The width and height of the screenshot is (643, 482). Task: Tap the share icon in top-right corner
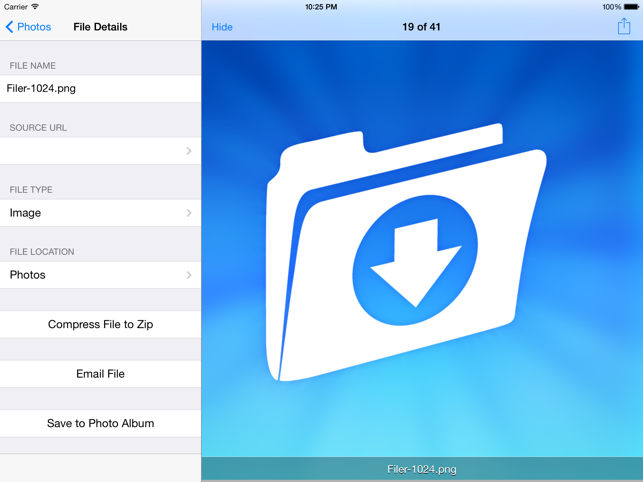click(x=623, y=27)
